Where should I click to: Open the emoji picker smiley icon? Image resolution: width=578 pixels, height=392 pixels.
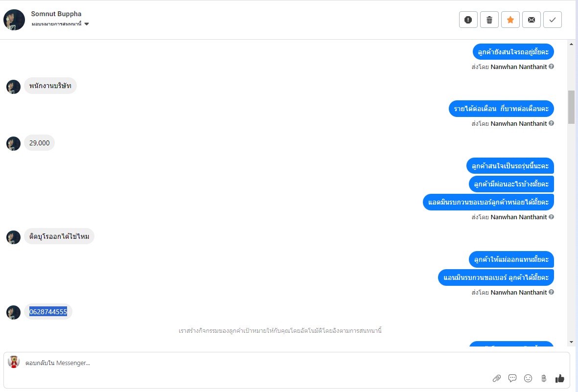528,378
